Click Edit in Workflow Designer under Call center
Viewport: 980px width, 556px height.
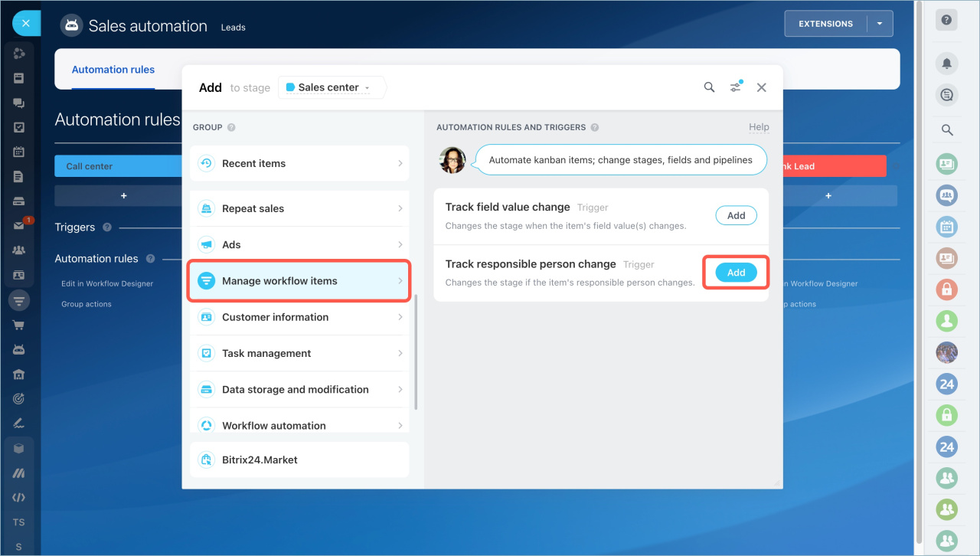point(107,283)
